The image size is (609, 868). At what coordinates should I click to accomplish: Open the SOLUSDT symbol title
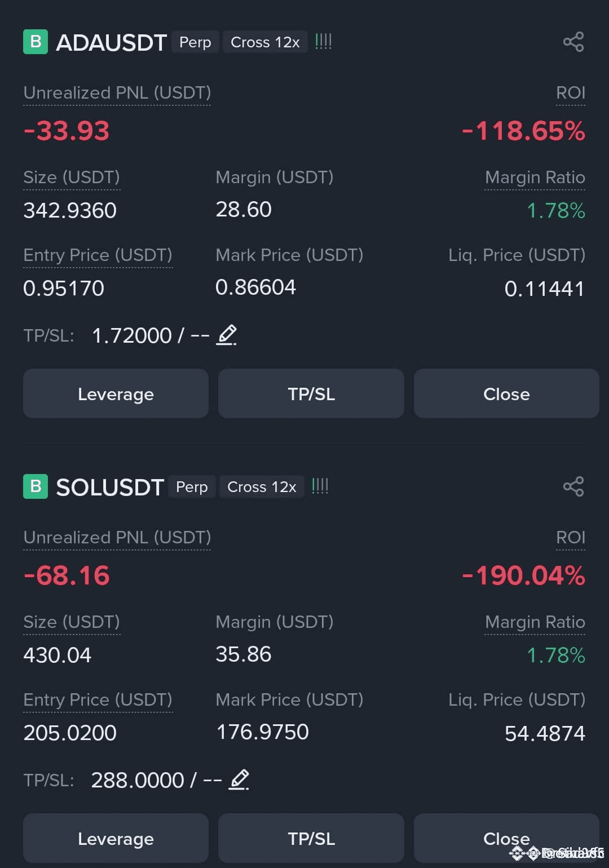point(110,488)
